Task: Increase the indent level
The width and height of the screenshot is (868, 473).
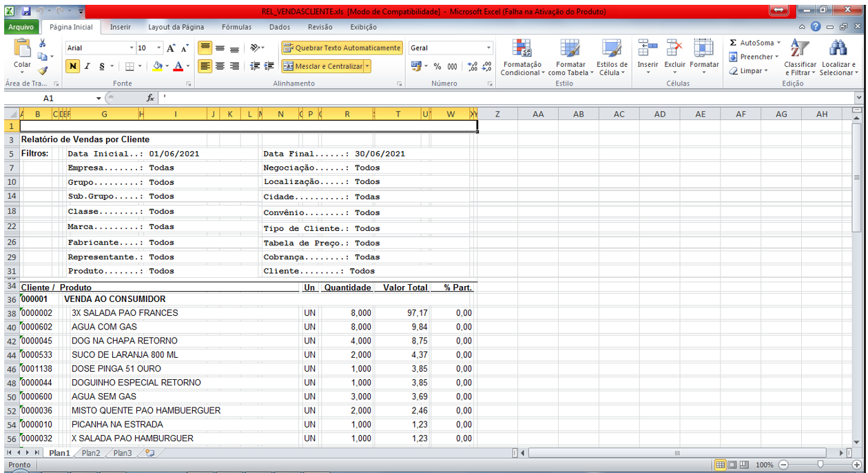Action: [x=269, y=66]
